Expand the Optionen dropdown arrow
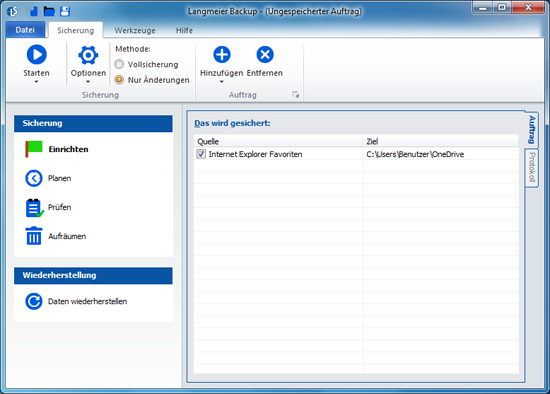Image resolution: width=550 pixels, height=394 pixels. click(x=88, y=82)
